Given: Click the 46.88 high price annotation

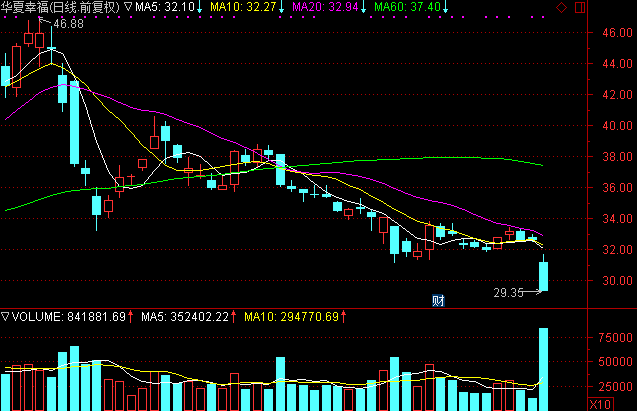Looking at the screenshot, I should pyautogui.click(x=68, y=24).
